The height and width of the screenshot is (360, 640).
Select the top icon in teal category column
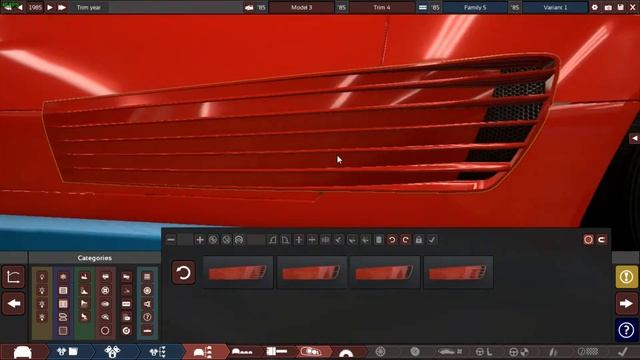pos(147,277)
